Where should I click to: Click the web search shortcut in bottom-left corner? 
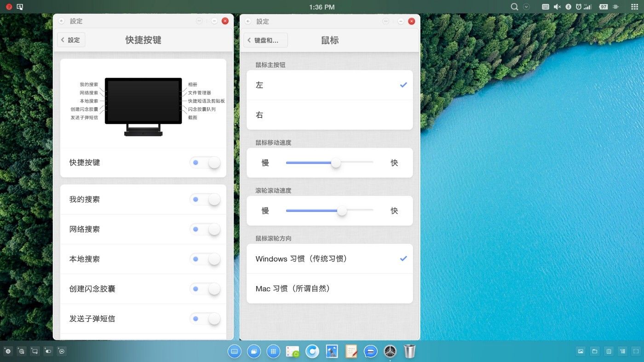[21, 351]
